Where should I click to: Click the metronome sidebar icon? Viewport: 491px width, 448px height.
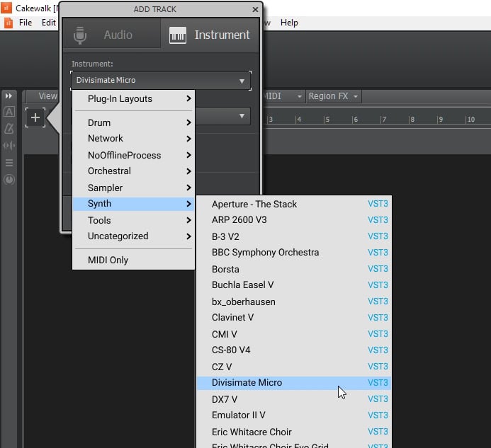pyautogui.click(x=9, y=128)
